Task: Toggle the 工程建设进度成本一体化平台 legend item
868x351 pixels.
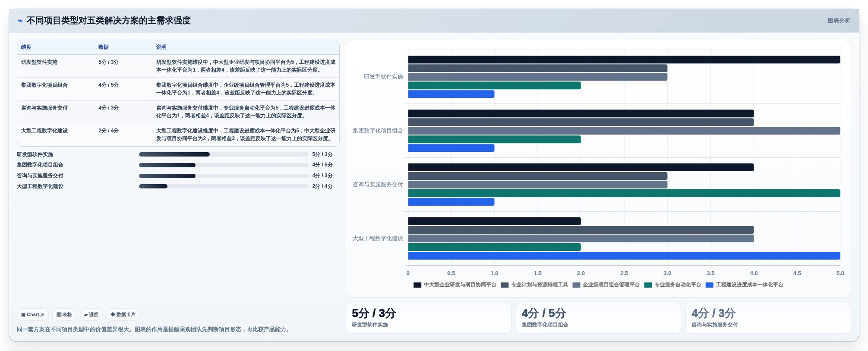Action: pos(745,285)
